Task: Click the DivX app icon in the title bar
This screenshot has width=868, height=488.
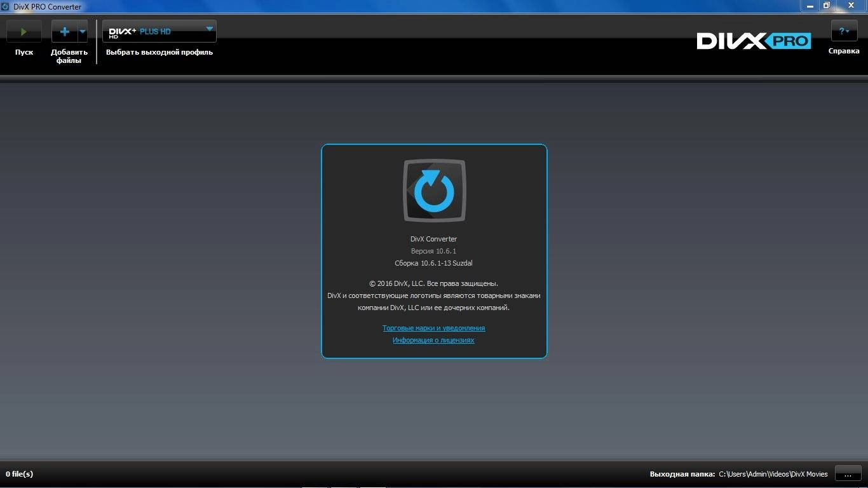Action: [5, 6]
